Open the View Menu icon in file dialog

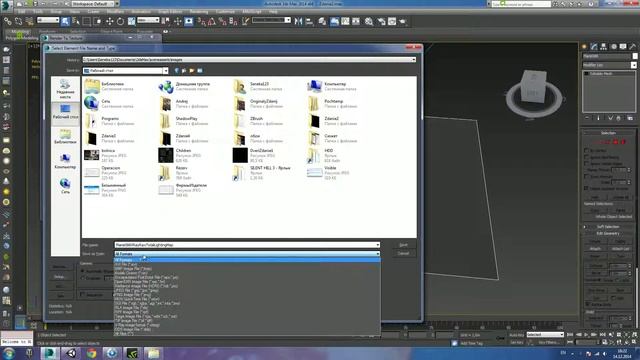(200, 71)
